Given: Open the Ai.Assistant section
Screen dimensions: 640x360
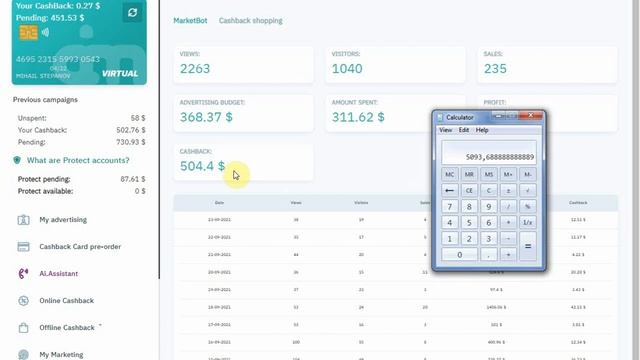Looking at the screenshot, I should (58, 273).
